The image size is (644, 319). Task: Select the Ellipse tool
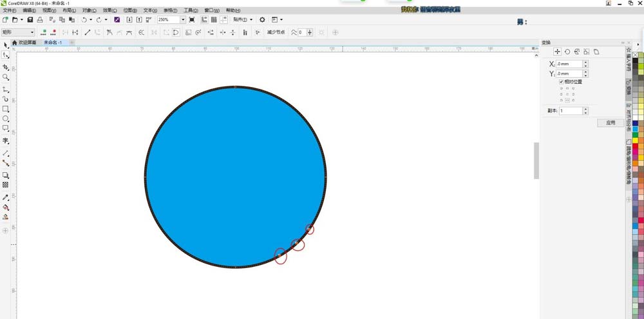(x=5, y=119)
